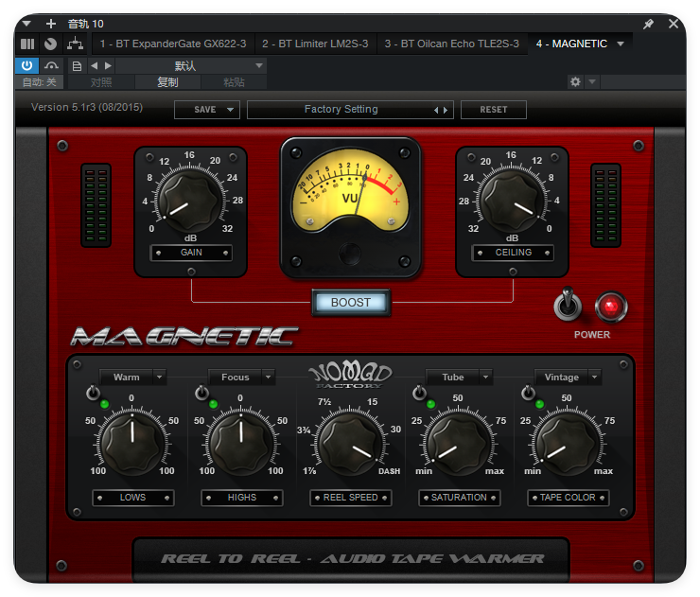
Task: Toggle the BOOST button
Action: click(x=351, y=303)
